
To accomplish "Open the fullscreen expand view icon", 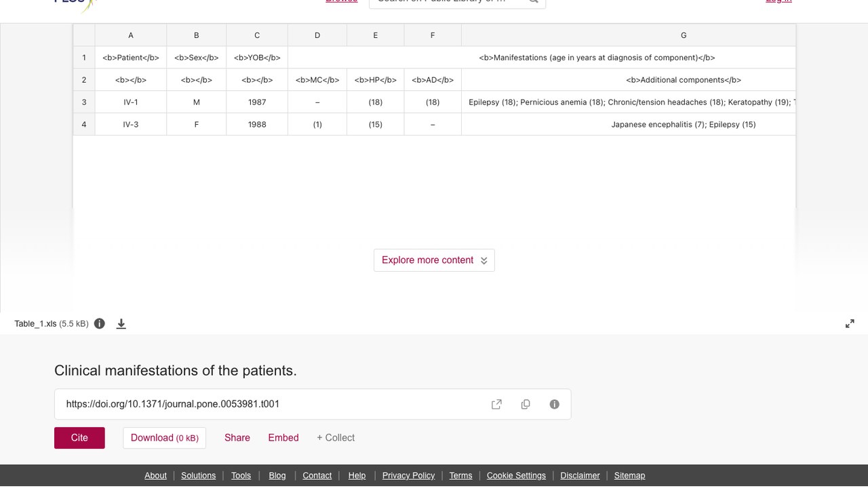I will [850, 323].
